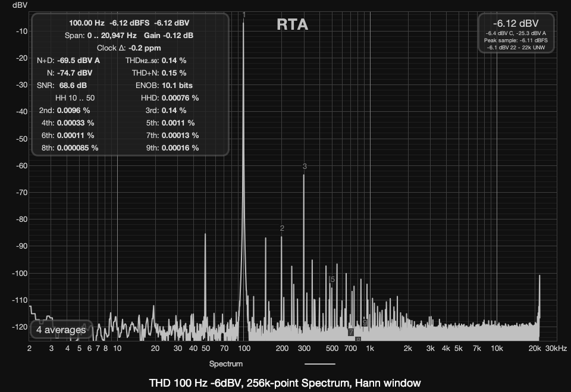The image size is (571, 392).
Task: Click the Spectrum trace line sample in the legend
Action: (x=319, y=363)
